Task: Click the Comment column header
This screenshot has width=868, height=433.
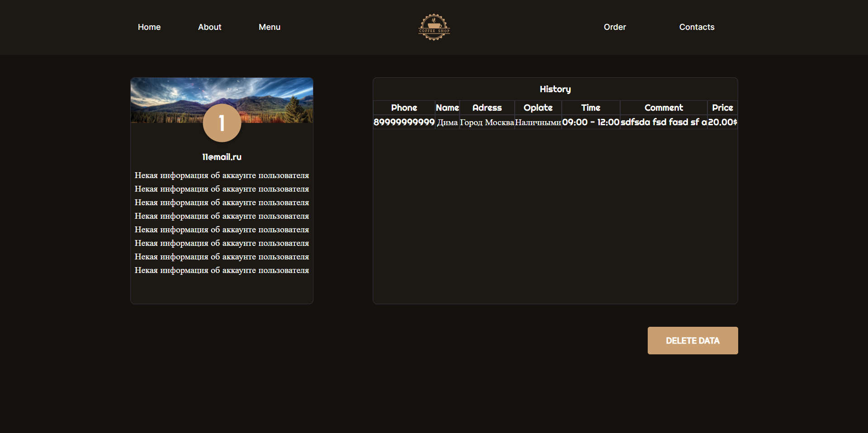Action: point(664,108)
